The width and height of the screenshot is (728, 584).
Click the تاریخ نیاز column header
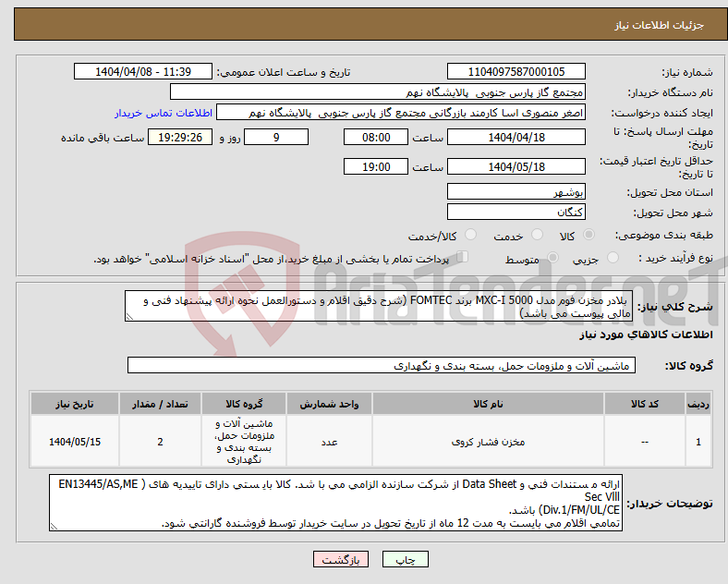click(x=75, y=404)
